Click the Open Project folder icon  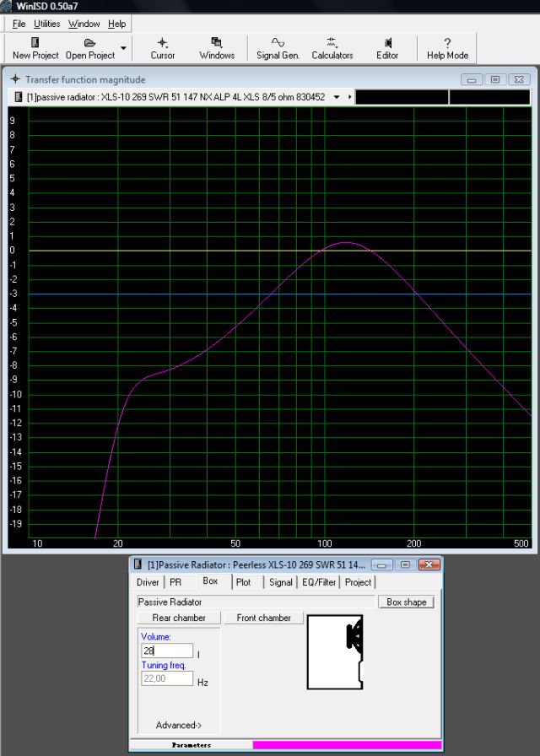click(x=89, y=43)
